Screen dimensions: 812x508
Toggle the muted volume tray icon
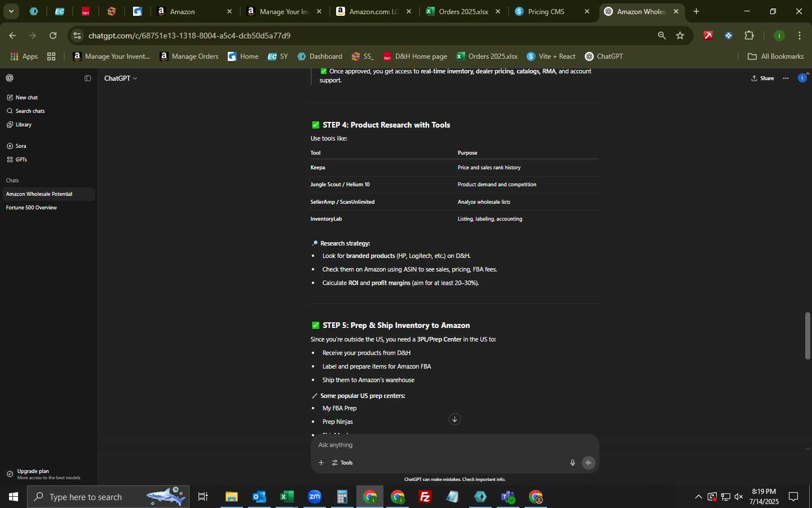[x=739, y=497]
